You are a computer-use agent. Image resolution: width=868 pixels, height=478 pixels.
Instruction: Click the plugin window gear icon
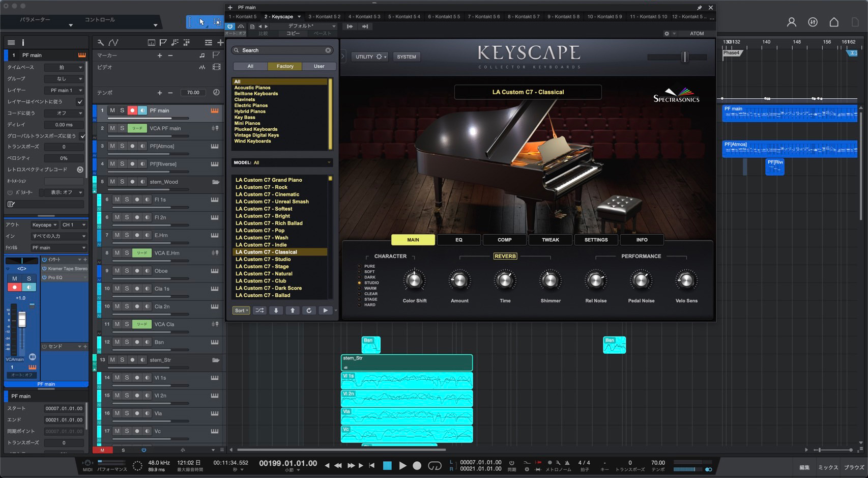point(667,34)
